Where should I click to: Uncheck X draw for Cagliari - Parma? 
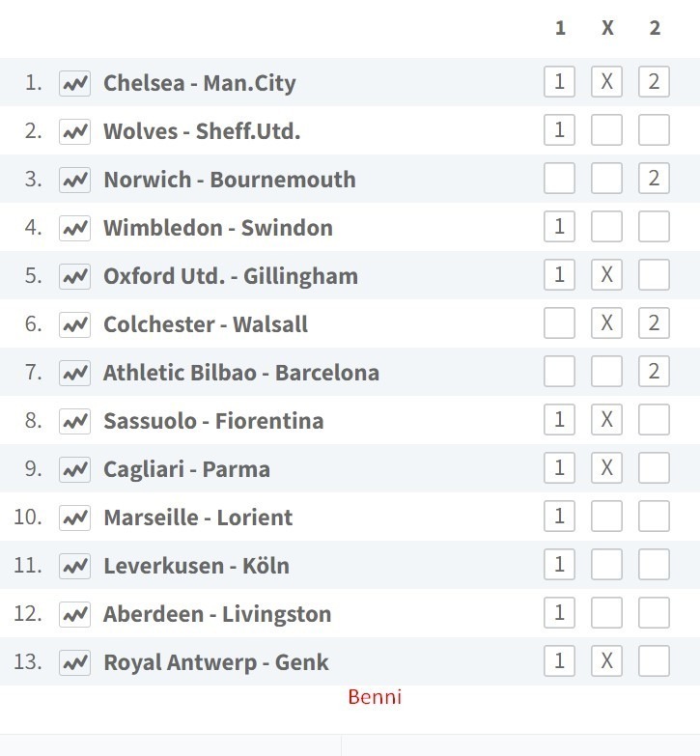tap(606, 467)
